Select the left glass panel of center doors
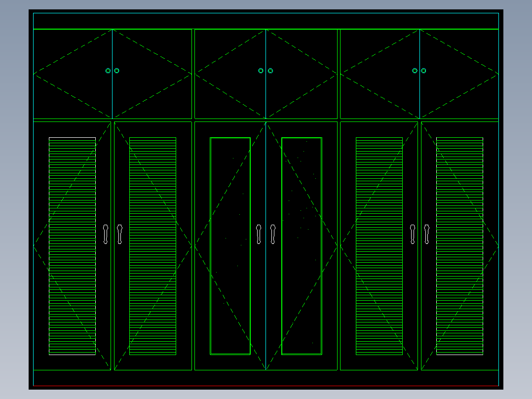This screenshot has width=532, height=399. click(x=230, y=246)
